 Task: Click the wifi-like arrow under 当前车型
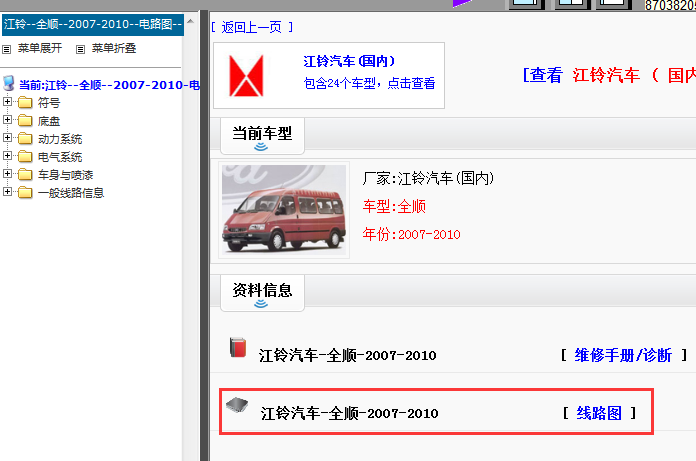(261, 147)
